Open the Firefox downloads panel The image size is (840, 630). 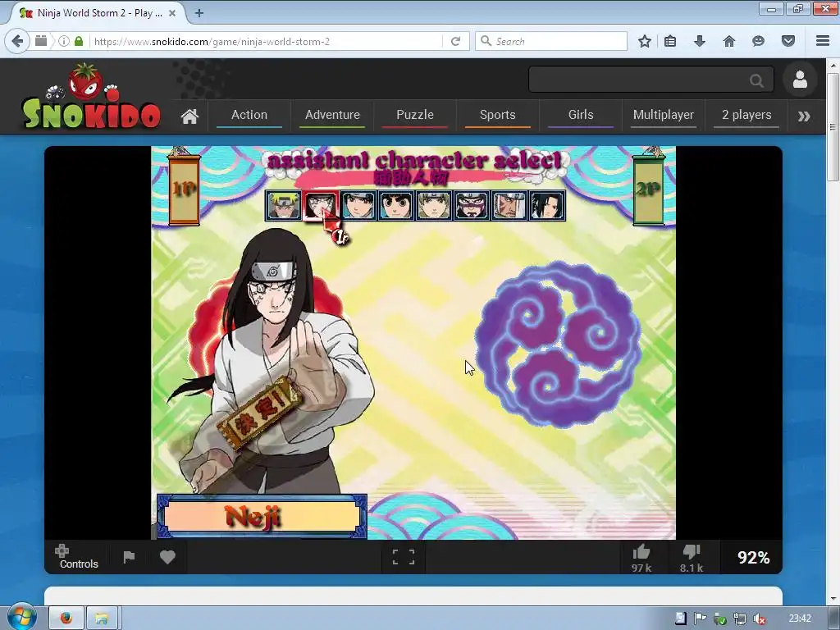(700, 41)
